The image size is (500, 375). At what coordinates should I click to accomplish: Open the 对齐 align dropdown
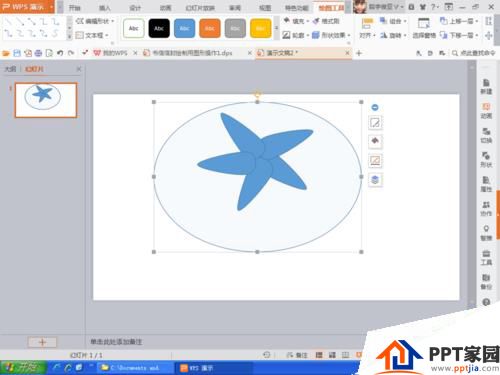[x=367, y=29]
